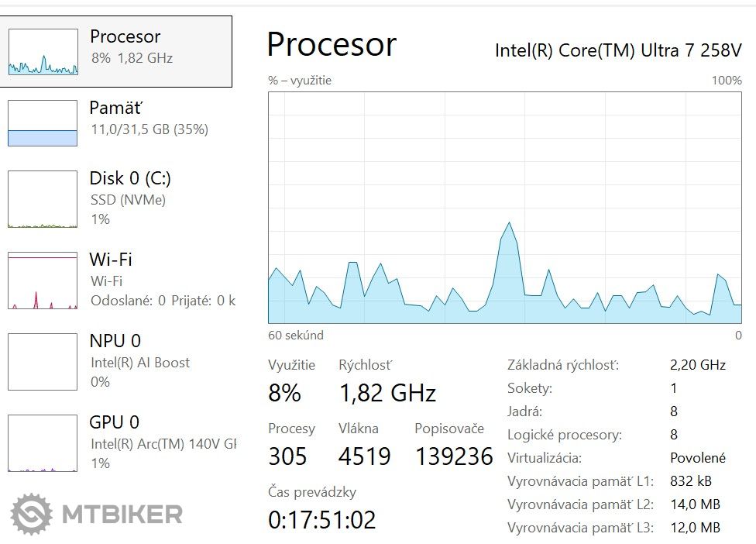Viewport: 756px width, 544px height.
Task: Click the MTBIKER logo watermark
Action: pyautogui.click(x=97, y=513)
